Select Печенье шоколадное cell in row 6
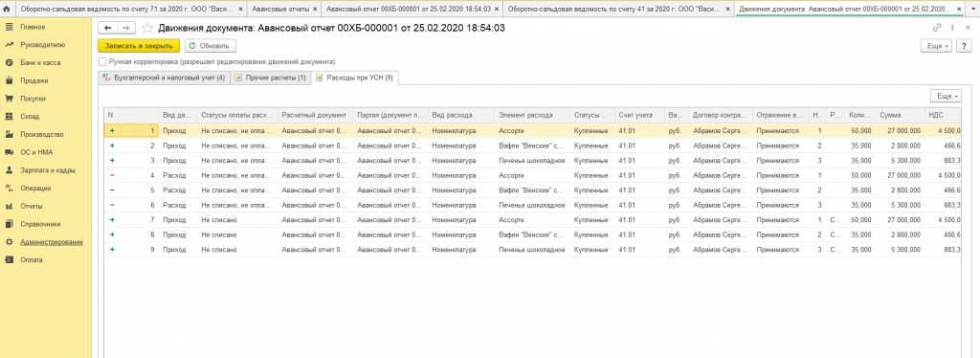Image resolution: width=980 pixels, height=358 pixels. pyautogui.click(x=532, y=206)
